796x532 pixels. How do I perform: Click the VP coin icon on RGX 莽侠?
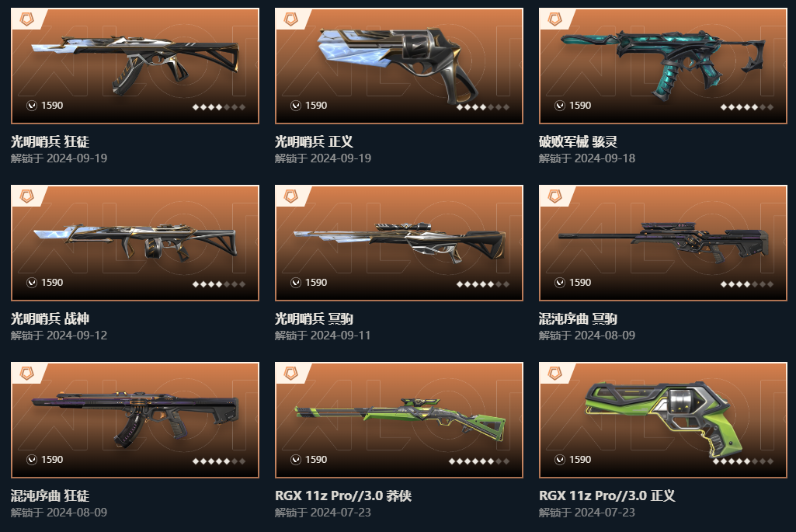296,460
